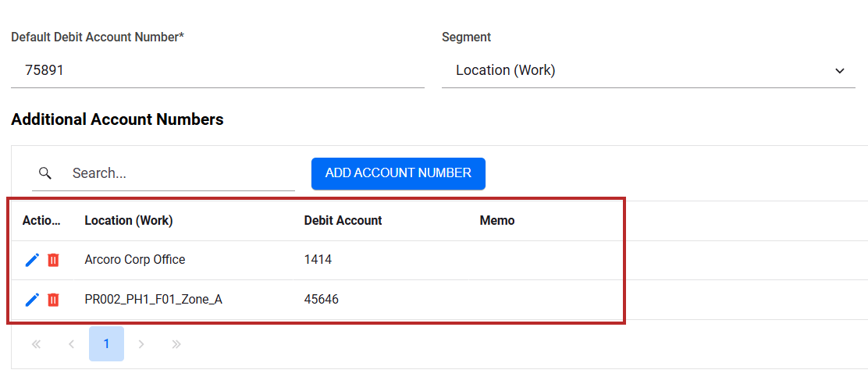
Task: Focus the Default Debit Account Number field
Action: [x=218, y=71]
